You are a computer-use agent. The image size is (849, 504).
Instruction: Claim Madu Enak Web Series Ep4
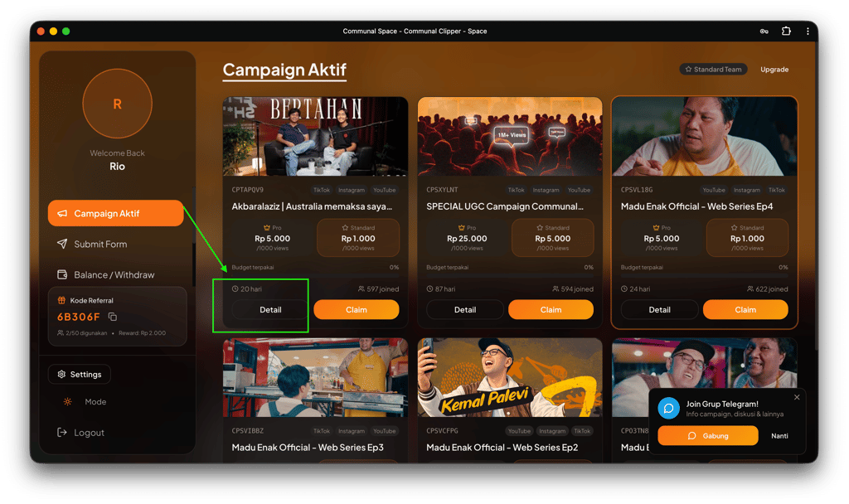tap(745, 310)
